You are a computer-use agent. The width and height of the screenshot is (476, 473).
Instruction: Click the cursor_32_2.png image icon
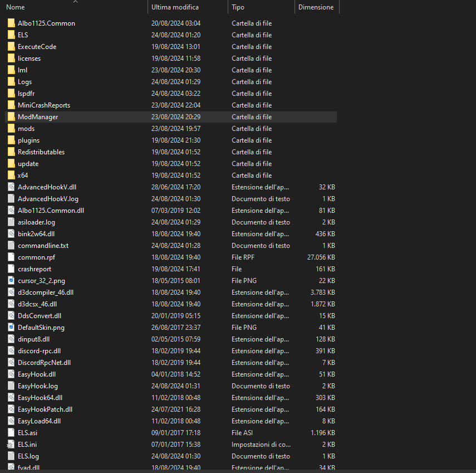pyautogui.click(x=11, y=281)
